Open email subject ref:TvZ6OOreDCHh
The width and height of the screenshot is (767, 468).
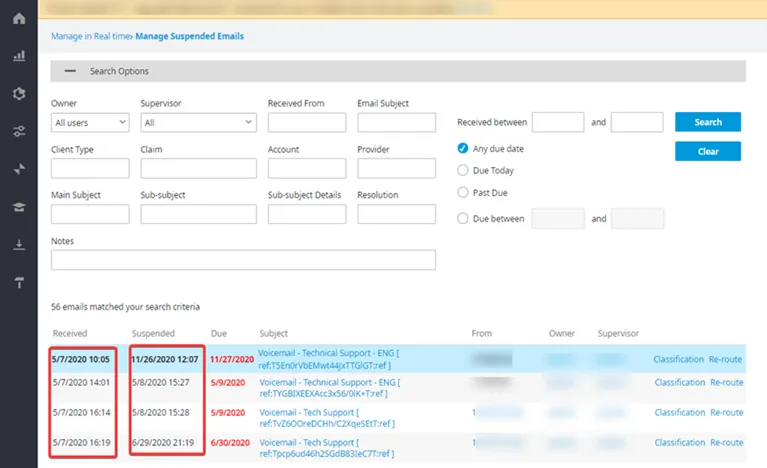click(x=327, y=418)
